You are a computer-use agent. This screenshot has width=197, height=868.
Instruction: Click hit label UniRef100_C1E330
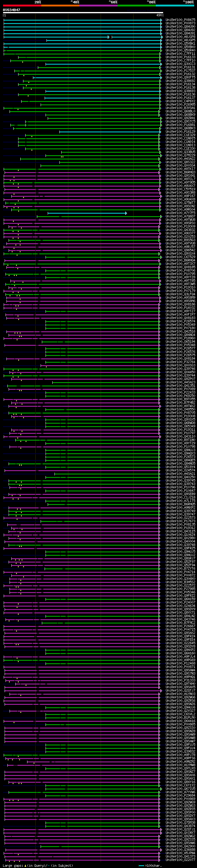pos(180,149)
